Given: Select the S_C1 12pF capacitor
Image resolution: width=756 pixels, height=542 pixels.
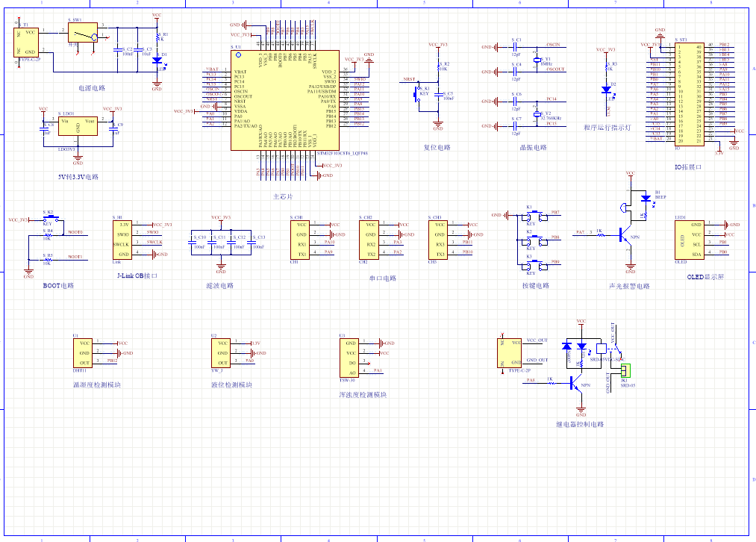Looking at the screenshot, I should [x=516, y=47].
